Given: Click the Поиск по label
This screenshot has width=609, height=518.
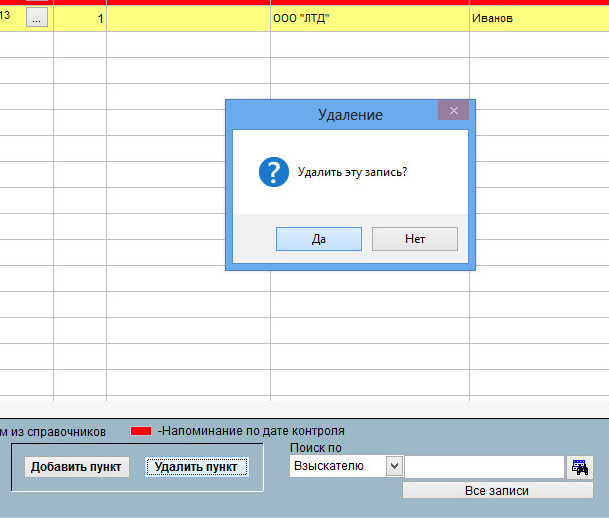Looking at the screenshot, I should click(x=316, y=448).
